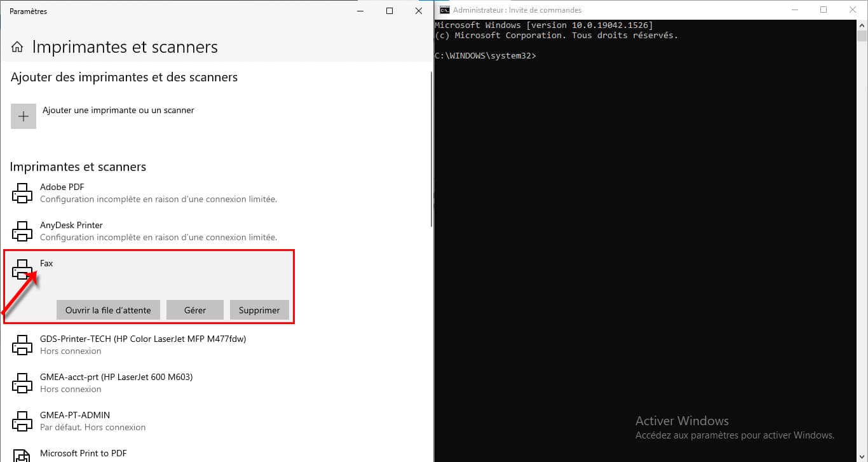
Task: Close the Command Prompt window
Action: (853, 10)
